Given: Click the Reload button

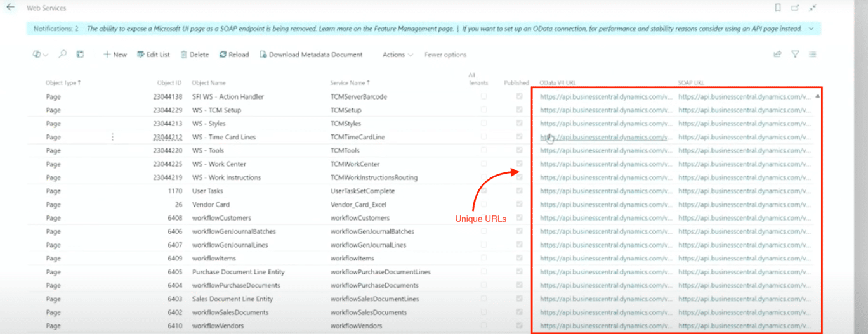Looking at the screenshot, I should click(233, 55).
